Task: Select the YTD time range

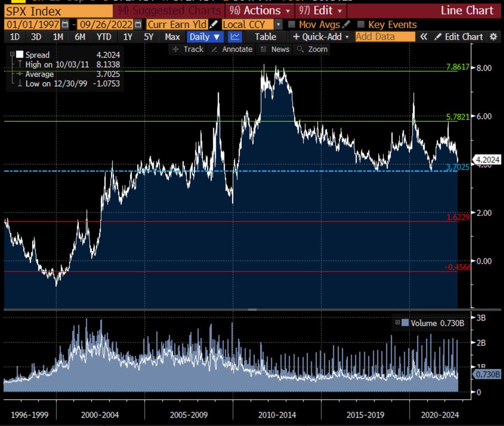Action: [x=103, y=37]
